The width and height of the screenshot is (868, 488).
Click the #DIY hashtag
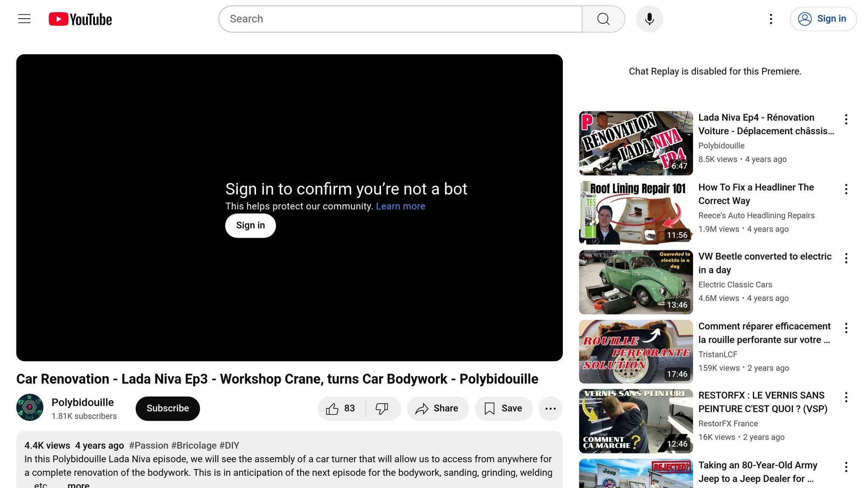pyautogui.click(x=229, y=445)
